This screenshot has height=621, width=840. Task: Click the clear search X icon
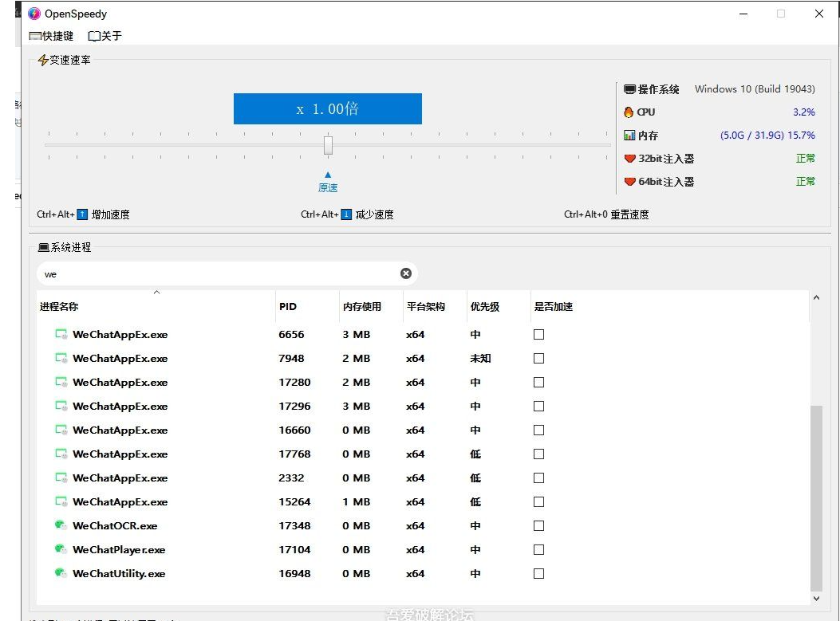pyautogui.click(x=406, y=273)
